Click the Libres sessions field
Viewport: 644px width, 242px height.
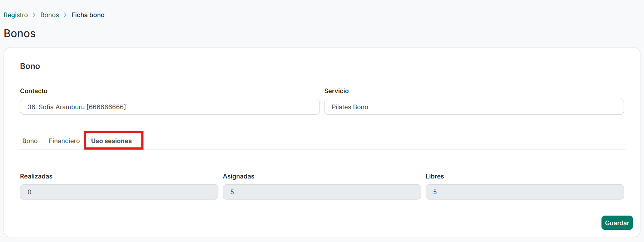click(524, 192)
